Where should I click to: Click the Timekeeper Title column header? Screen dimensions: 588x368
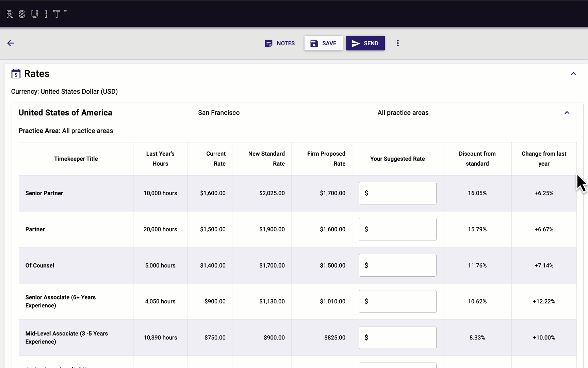pyautogui.click(x=76, y=159)
